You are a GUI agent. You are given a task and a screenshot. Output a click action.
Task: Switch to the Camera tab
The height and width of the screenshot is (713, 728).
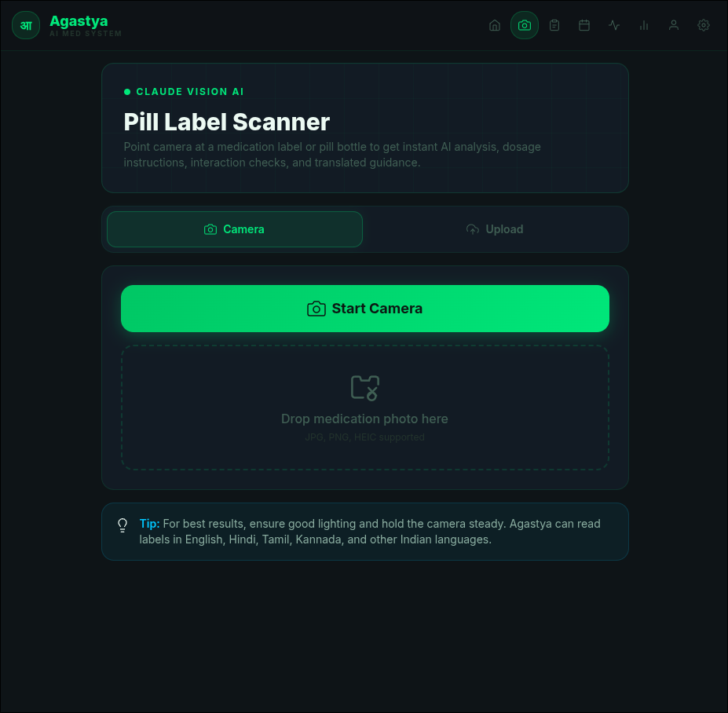(x=235, y=229)
